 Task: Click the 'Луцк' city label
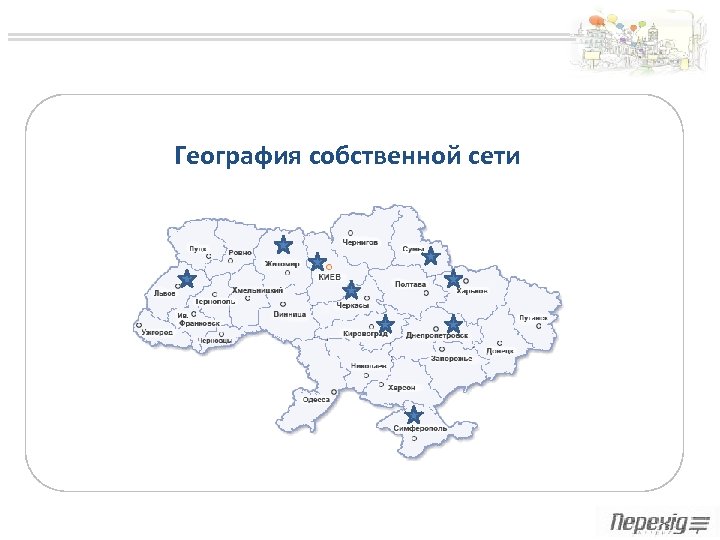tap(198, 249)
